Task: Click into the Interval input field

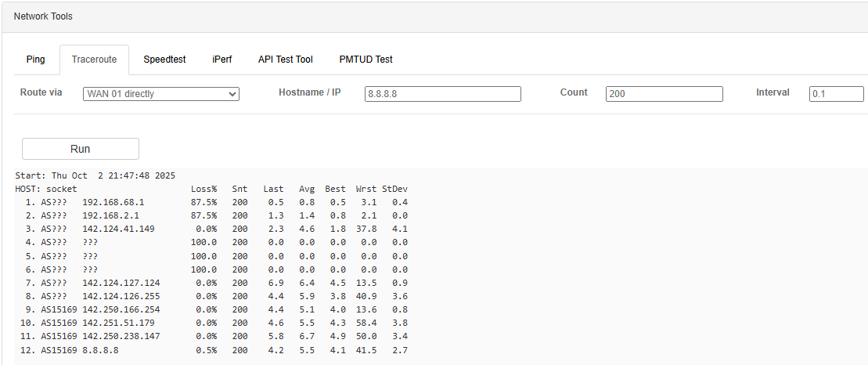Action: (x=836, y=94)
